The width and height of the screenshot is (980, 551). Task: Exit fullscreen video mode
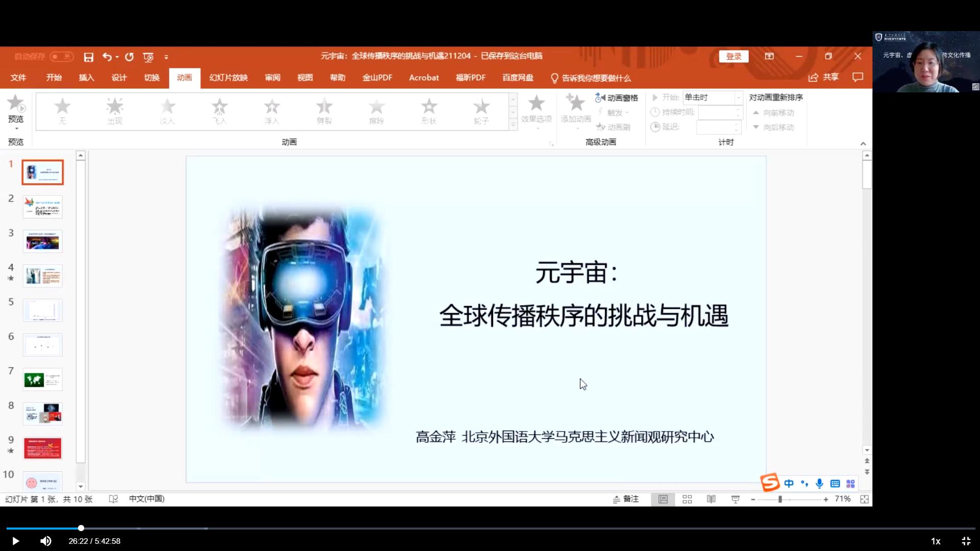966,541
